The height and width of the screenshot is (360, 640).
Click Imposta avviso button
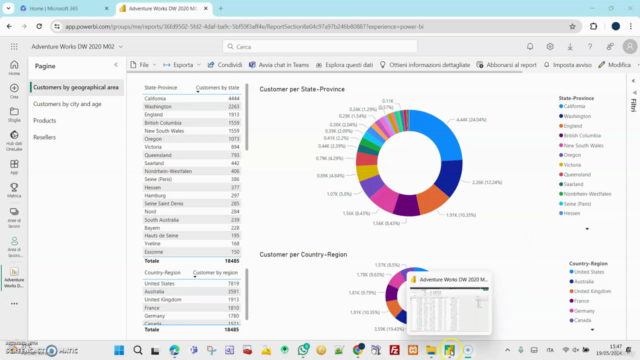pyautogui.click(x=568, y=65)
